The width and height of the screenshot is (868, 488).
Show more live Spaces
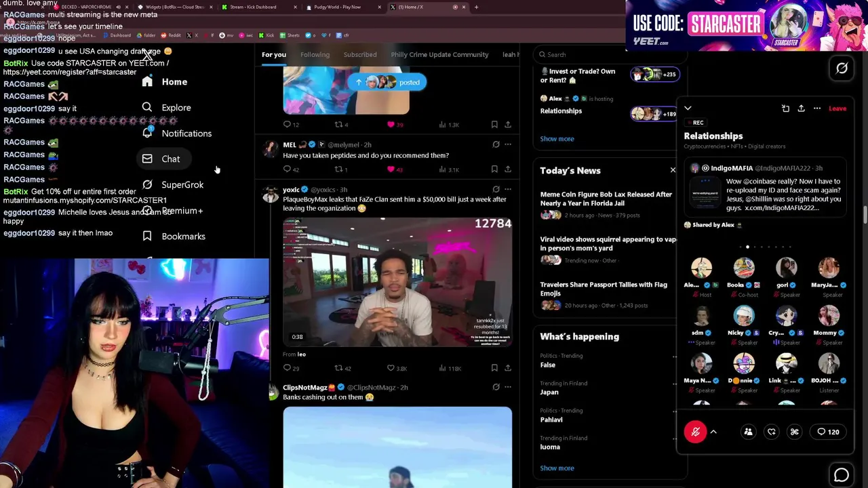click(x=557, y=139)
